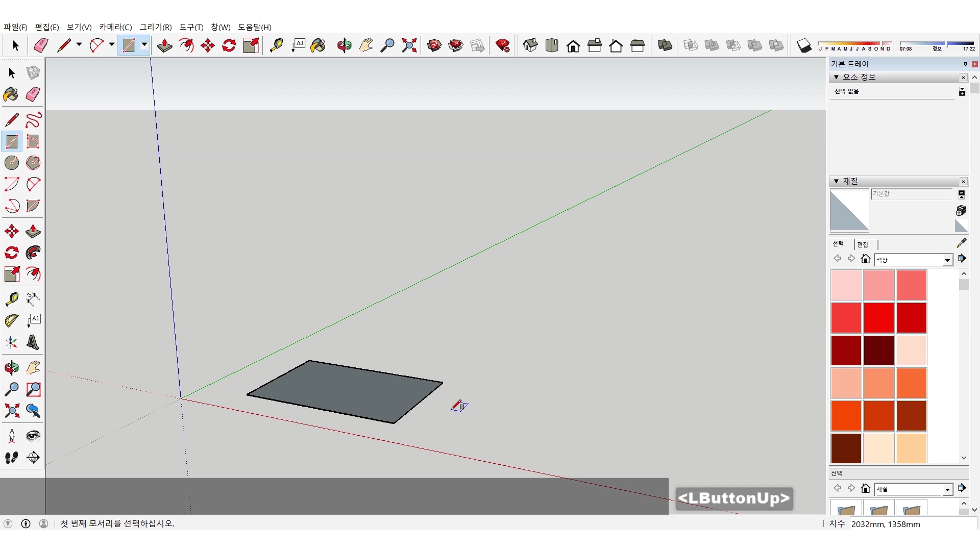Viewport: 980px width, 551px height.
Task: Click the Zoom Extents icon in top toolbar
Action: coord(409,45)
